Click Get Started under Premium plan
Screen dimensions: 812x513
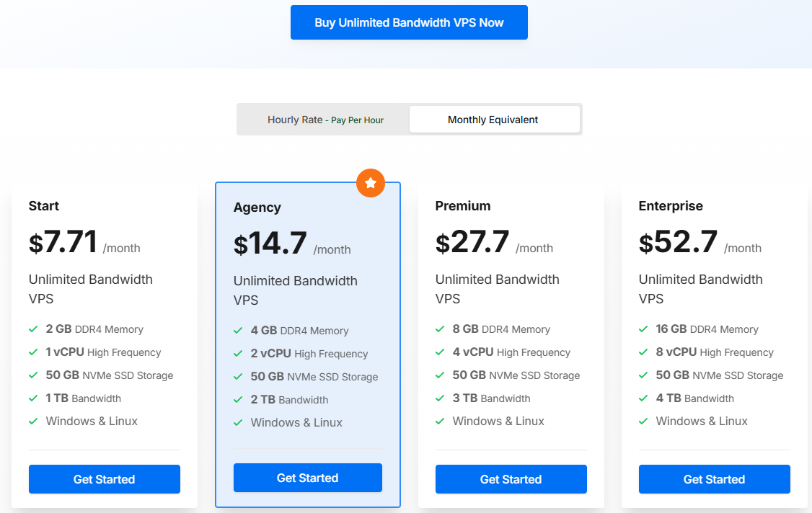point(511,479)
